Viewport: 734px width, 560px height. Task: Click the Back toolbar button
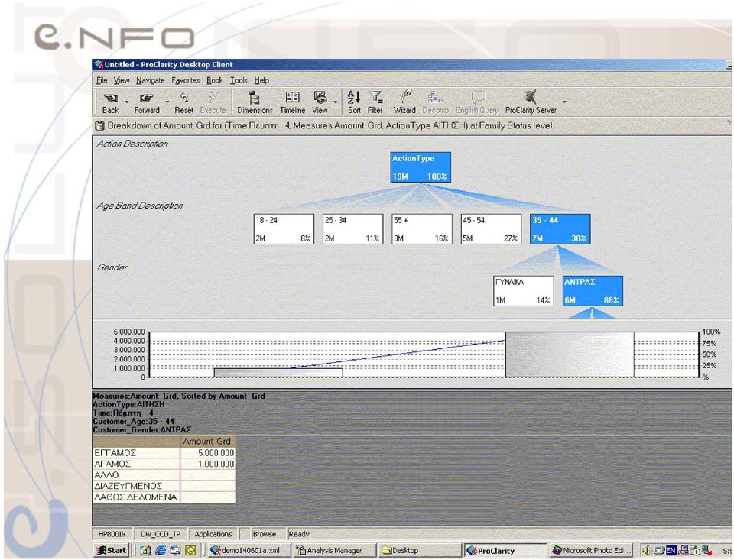pyautogui.click(x=110, y=102)
